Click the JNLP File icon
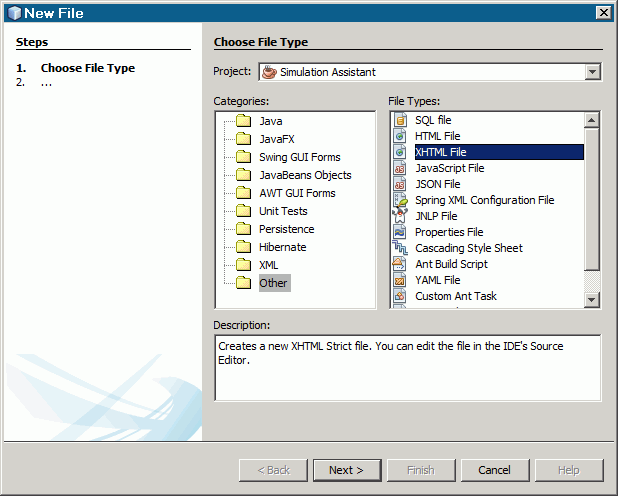Viewport: 618px width, 496px height. coord(400,216)
